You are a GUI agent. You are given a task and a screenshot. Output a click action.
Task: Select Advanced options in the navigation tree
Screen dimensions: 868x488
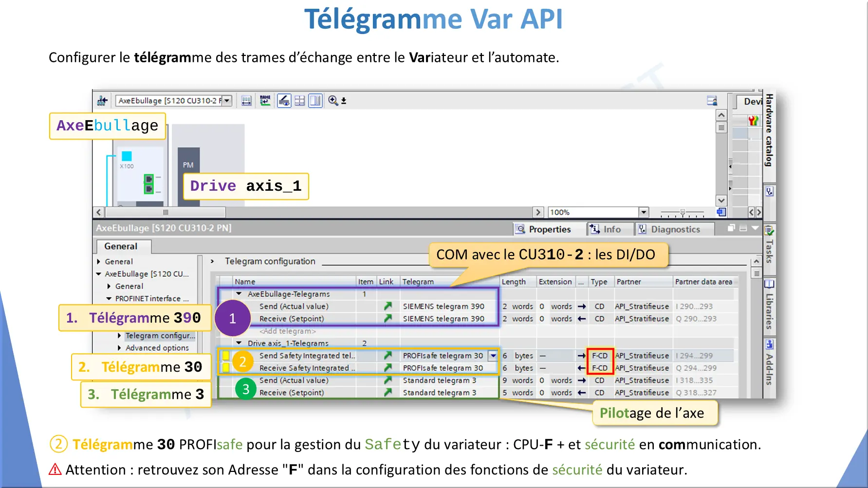(157, 348)
